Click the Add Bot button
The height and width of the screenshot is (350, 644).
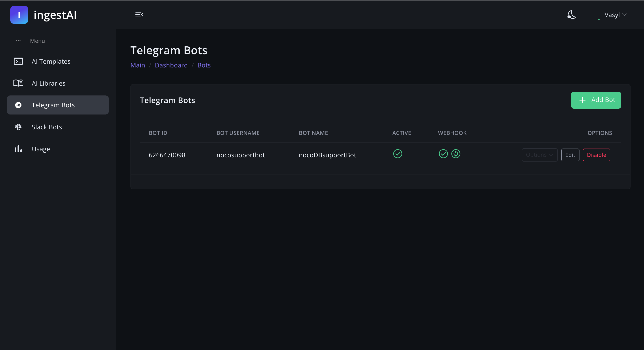point(596,100)
